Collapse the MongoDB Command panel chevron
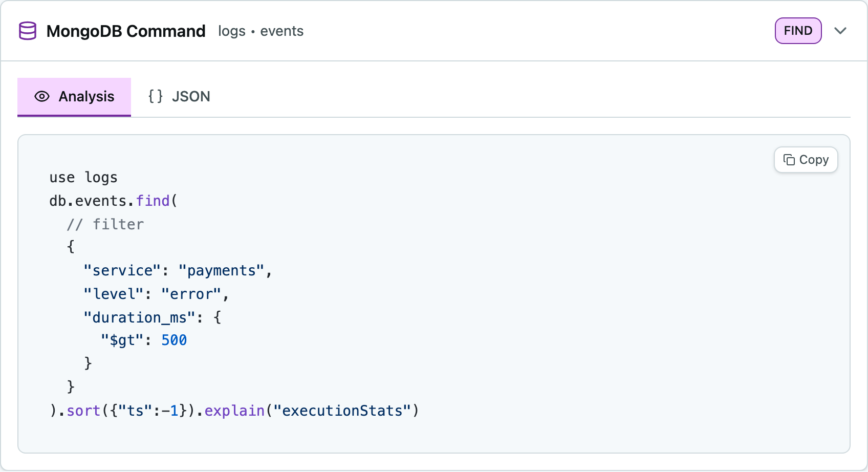This screenshot has height=472, width=868. [x=840, y=31]
